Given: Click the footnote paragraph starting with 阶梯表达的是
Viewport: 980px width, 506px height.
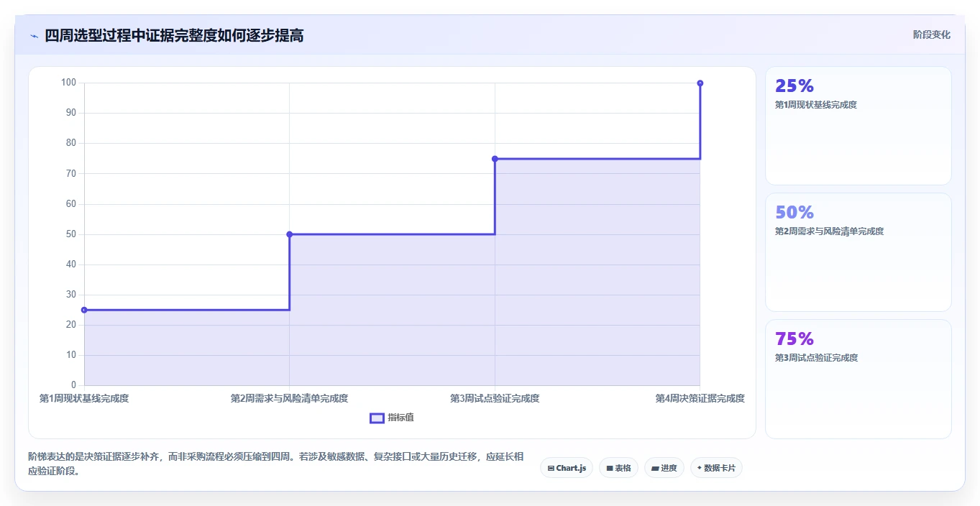Looking at the screenshot, I should click(276, 464).
